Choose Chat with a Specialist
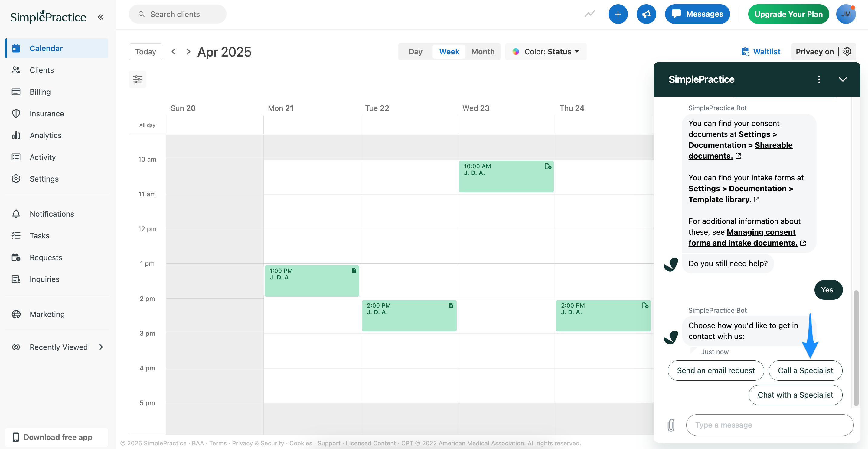 (795, 395)
